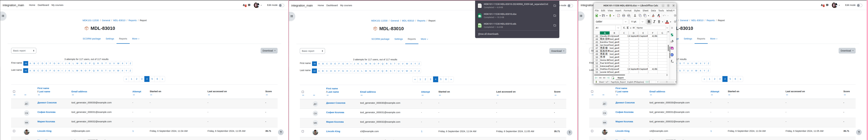Export as PDF from Calc toolbar
The width and height of the screenshot is (868, 140).
619,15
